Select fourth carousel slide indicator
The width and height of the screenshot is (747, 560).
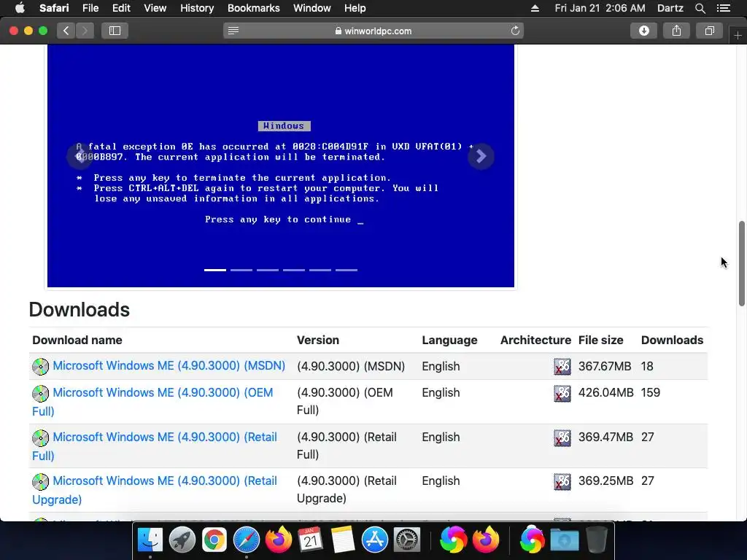click(x=293, y=270)
